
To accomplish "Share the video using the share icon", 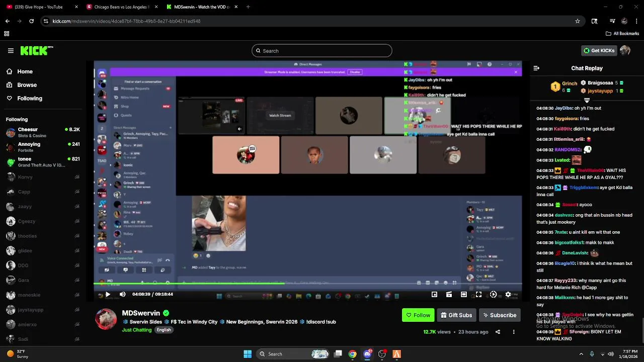I will (x=498, y=332).
